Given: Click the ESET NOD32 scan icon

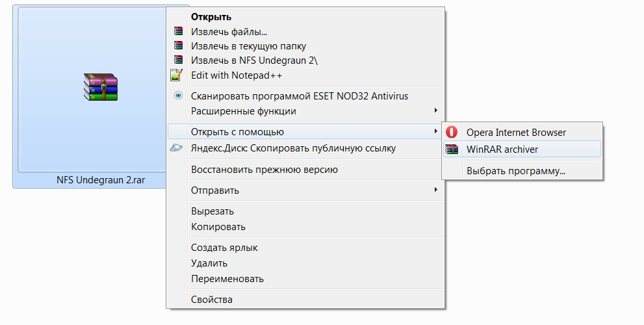Looking at the screenshot, I should [x=178, y=96].
